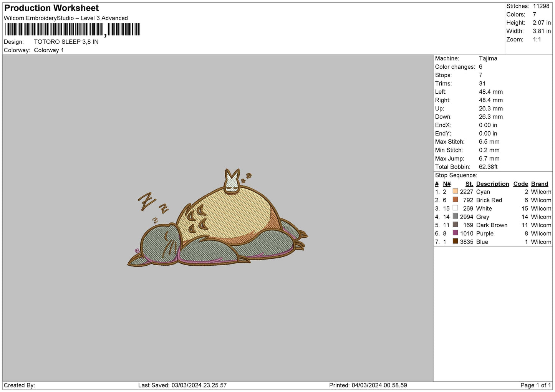Click the 'Brick Red' description text
This screenshot has height=392, width=555.
tap(489, 200)
